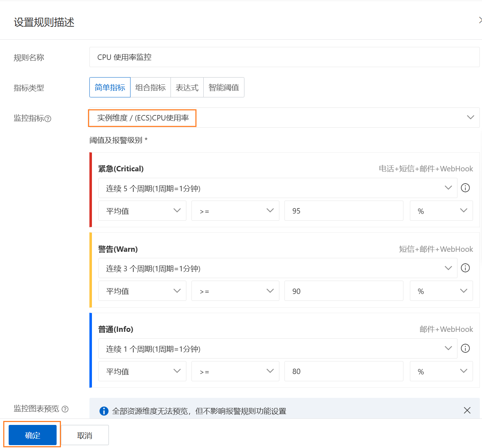The height and width of the screenshot is (448, 482).
Task: Select the 表达式 tab
Action: [x=187, y=87]
